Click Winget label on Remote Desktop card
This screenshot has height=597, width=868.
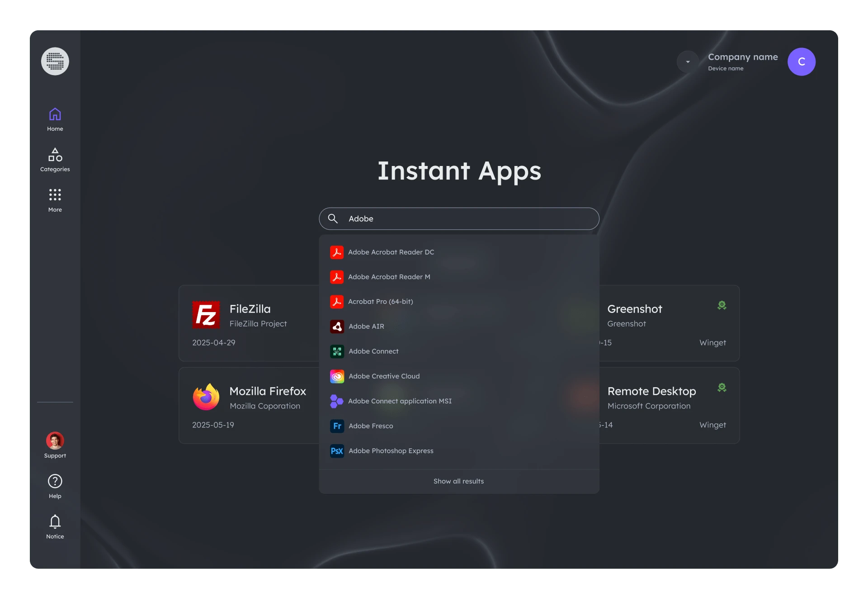[713, 425]
